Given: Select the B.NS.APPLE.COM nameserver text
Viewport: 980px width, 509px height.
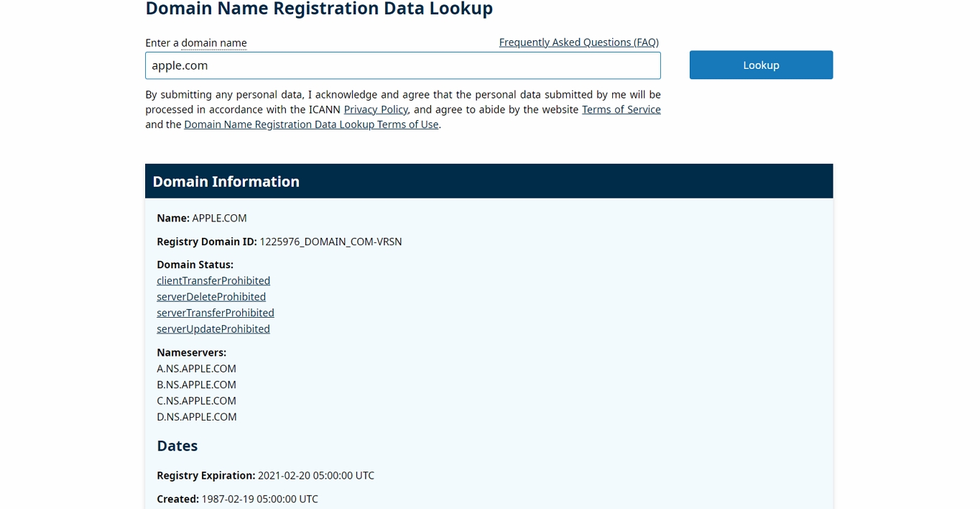Looking at the screenshot, I should pos(196,385).
